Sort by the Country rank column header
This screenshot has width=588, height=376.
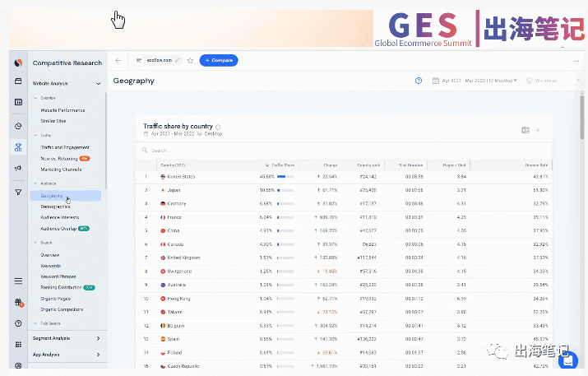point(368,165)
